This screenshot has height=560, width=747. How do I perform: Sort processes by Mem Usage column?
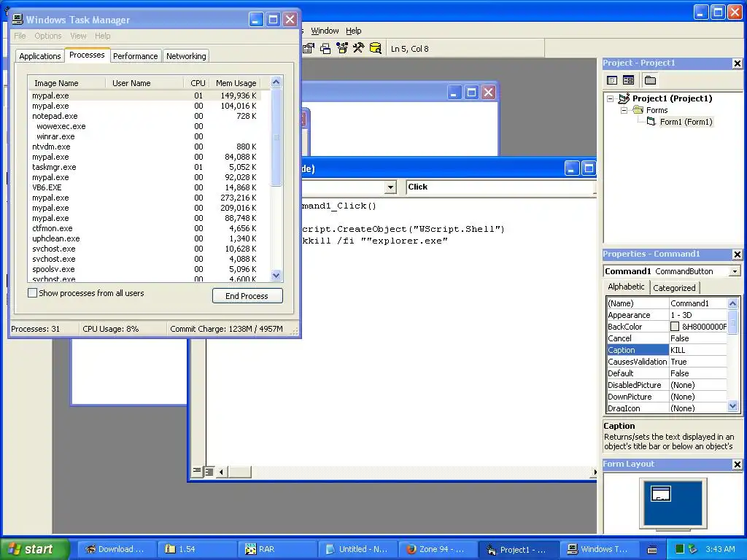pyautogui.click(x=236, y=83)
